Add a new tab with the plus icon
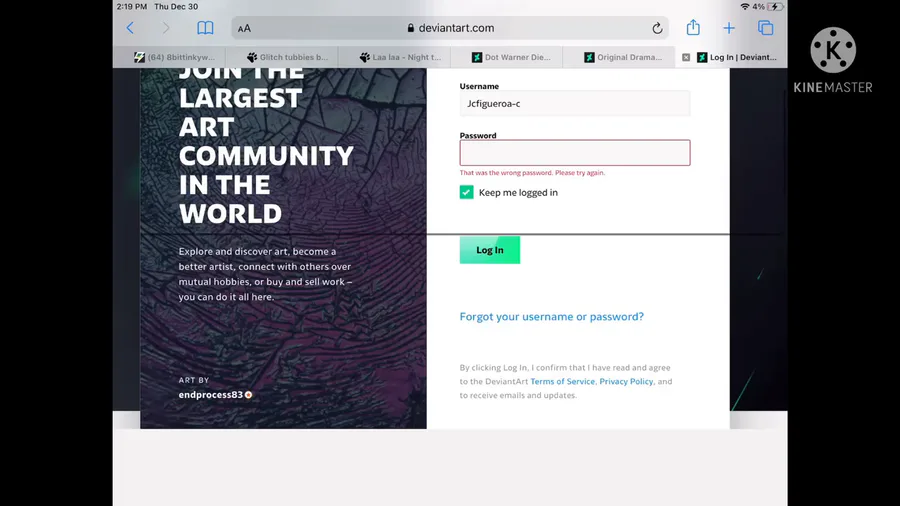The image size is (900, 506). [728, 28]
